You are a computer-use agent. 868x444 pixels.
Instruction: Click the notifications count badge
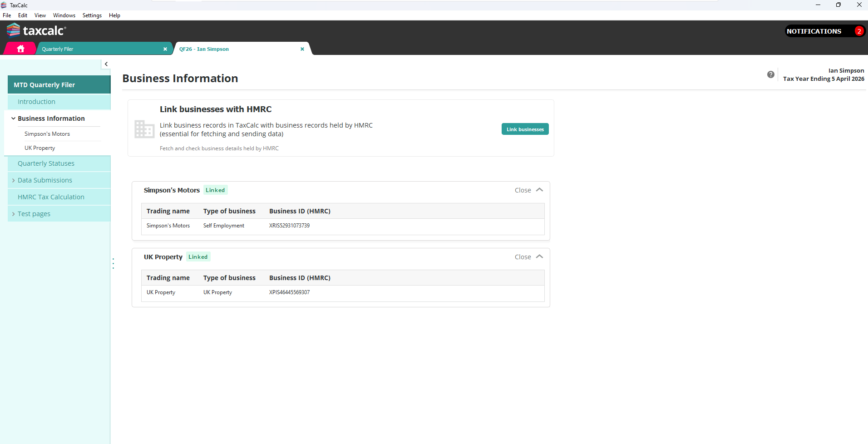tap(858, 31)
